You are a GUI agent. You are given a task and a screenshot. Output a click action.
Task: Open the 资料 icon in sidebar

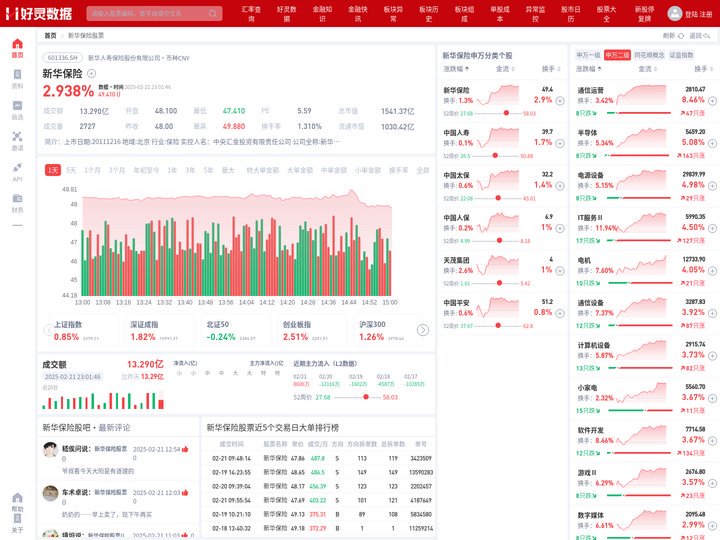(17, 74)
